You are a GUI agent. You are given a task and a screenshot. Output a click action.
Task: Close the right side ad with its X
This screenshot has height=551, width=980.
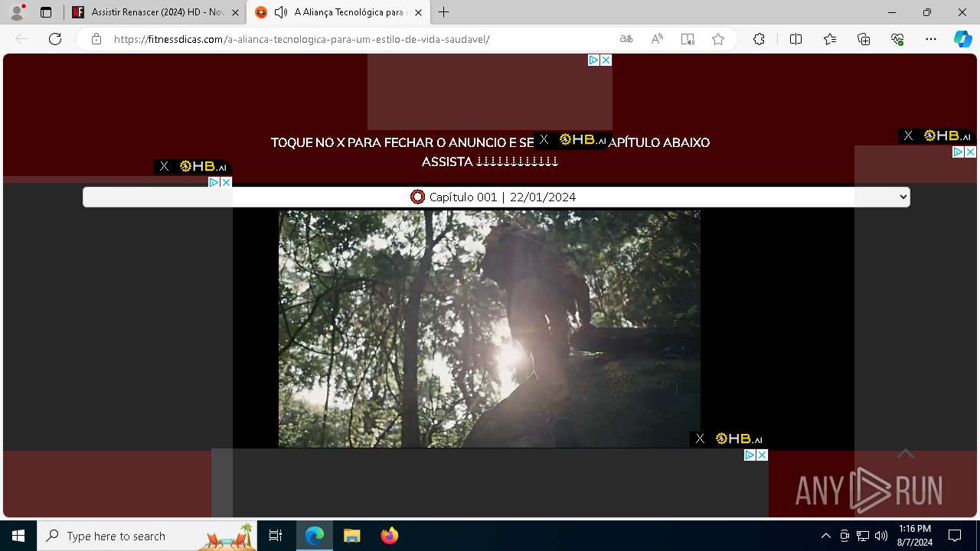tap(970, 152)
